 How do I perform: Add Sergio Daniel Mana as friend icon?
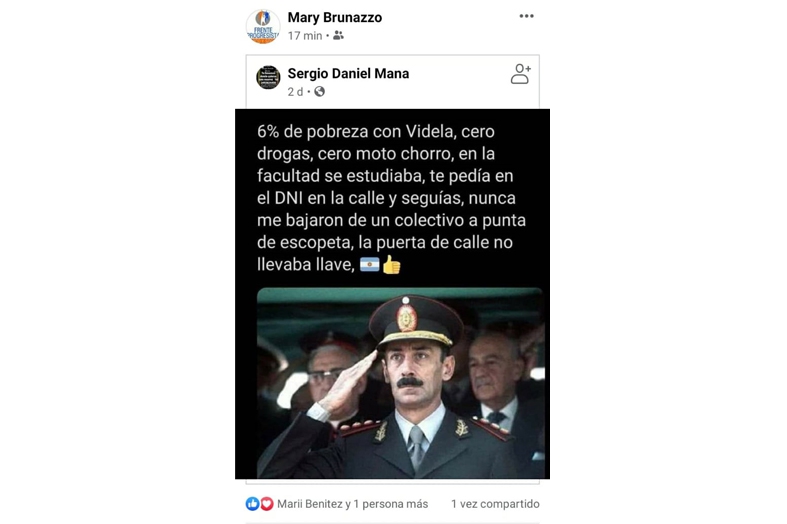520,74
